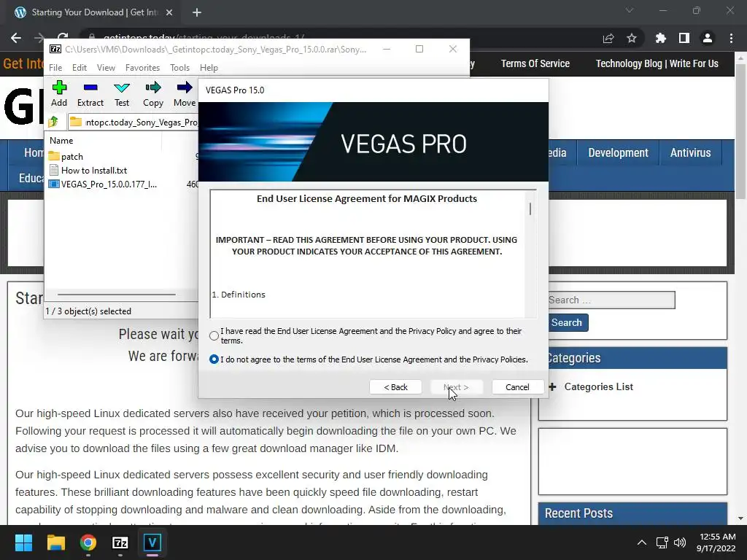
Task: Click the network tray icon
Action: 662,542
